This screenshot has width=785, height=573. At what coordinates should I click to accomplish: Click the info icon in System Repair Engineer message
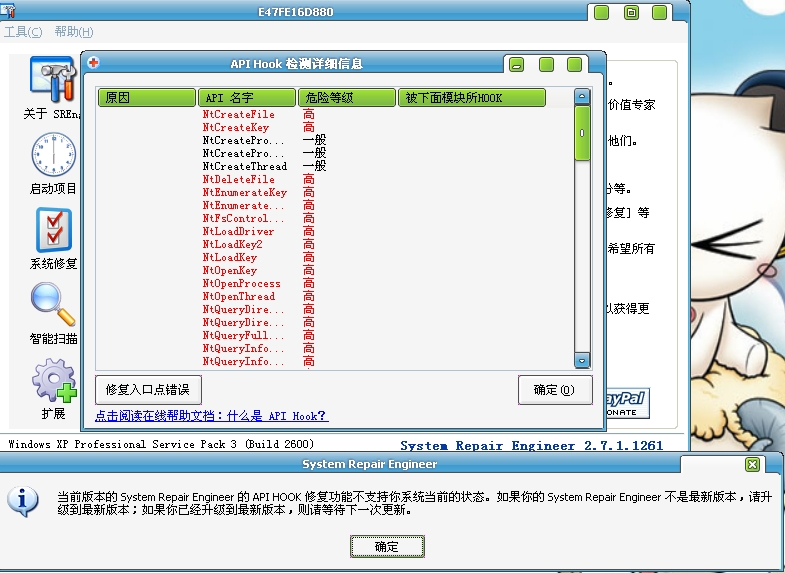click(22, 502)
